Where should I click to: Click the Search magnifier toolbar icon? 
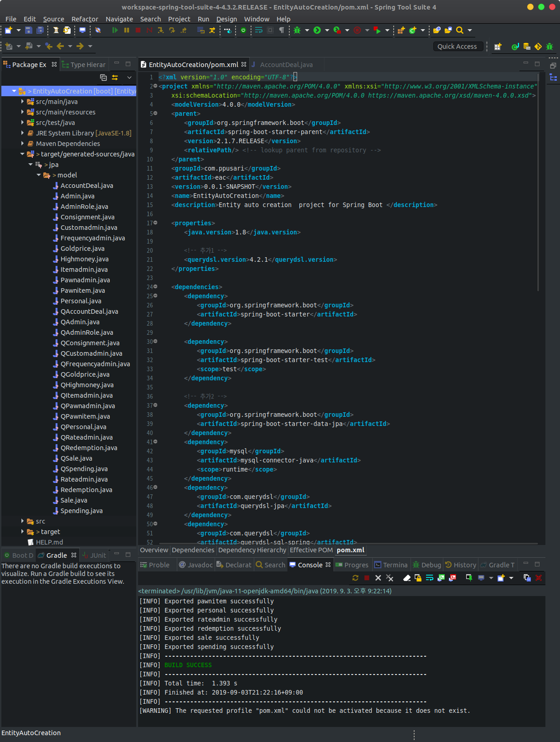coord(460,30)
